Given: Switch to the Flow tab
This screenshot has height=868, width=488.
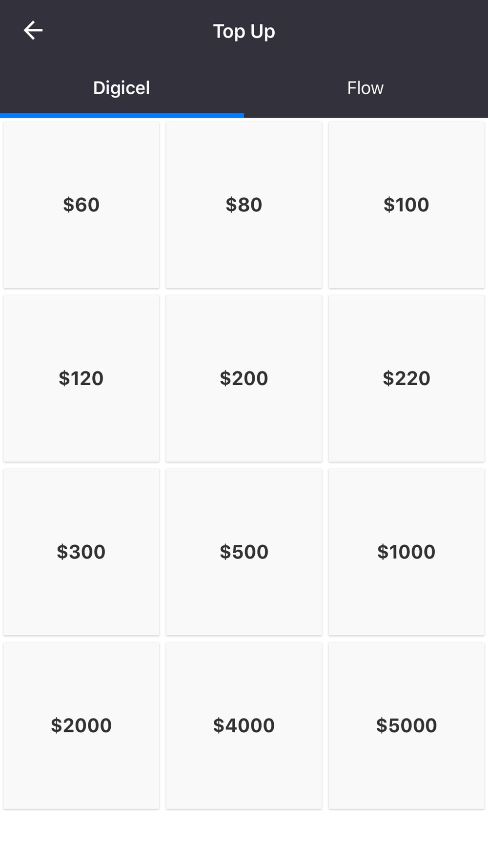Looking at the screenshot, I should pos(366,88).
